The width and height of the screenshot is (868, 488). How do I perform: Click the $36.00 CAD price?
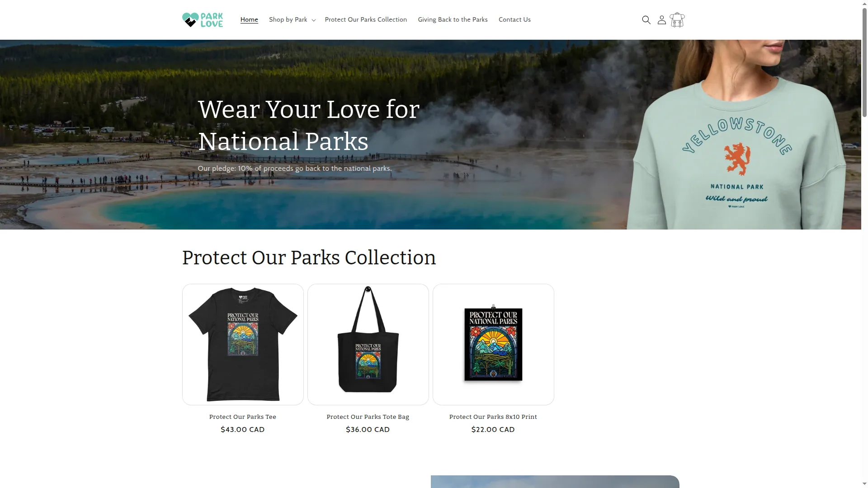coord(368,429)
